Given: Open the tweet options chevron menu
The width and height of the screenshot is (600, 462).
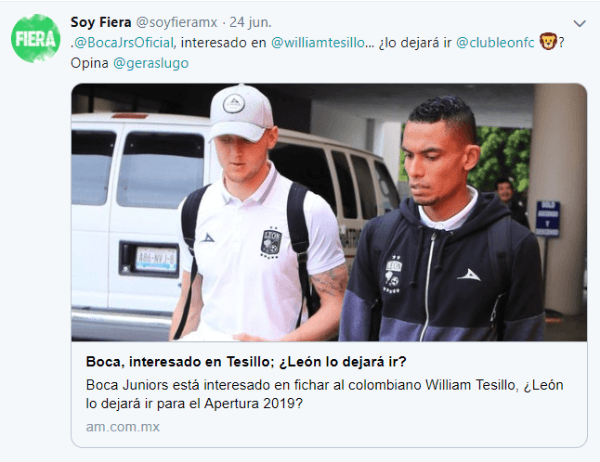Looking at the screenshot, I should 579,24.
